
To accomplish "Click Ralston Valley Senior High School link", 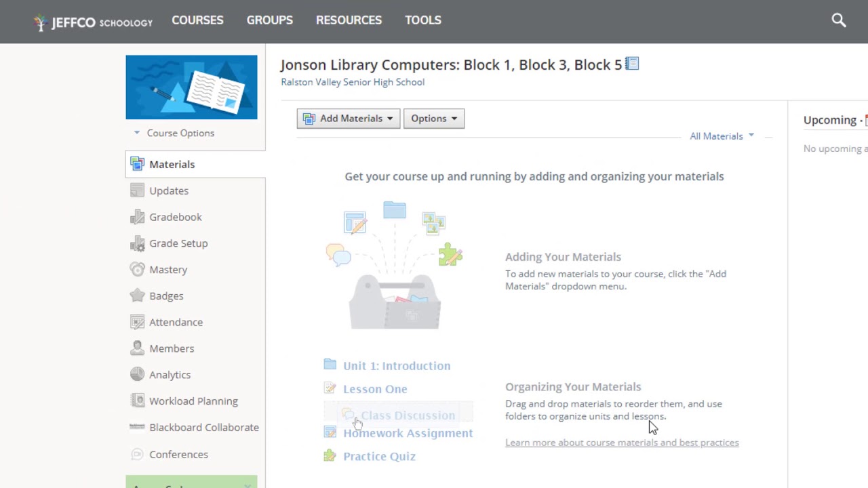I will tap(353, 82).
